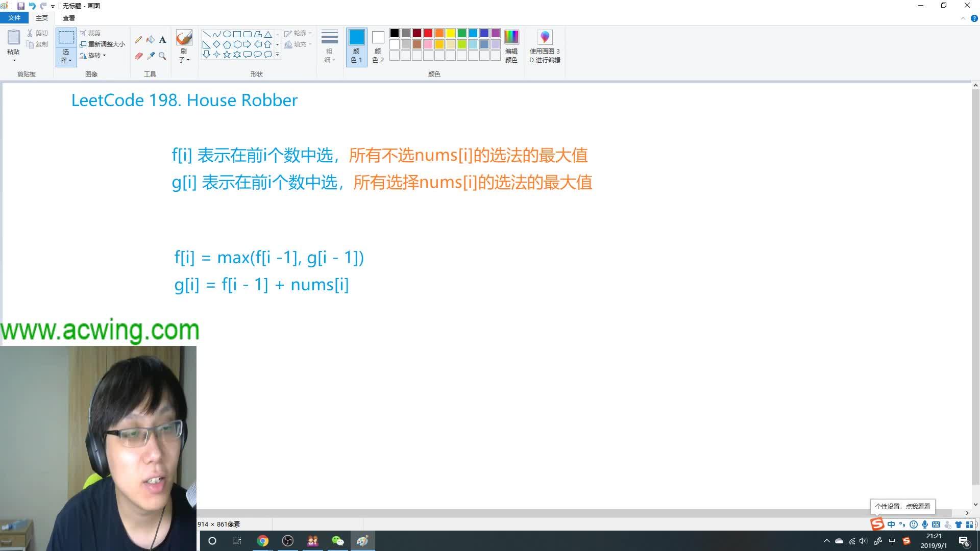Image resolution: width=980 pixels, height=551 pixels.
Task: Customize the quick access toolbar dropdown
Action: [53, 6]
